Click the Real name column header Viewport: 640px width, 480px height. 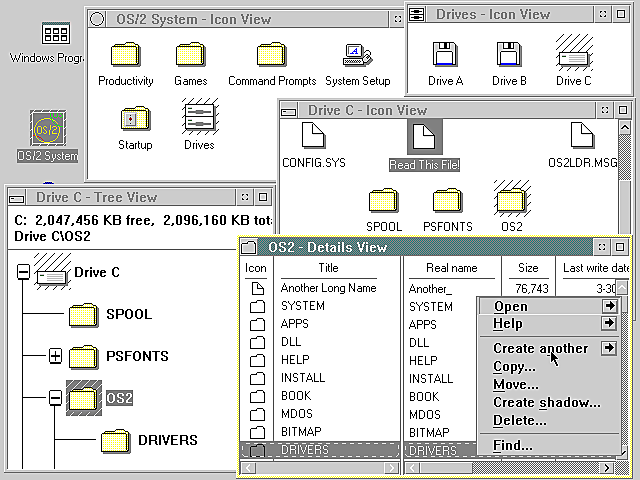[451, 268]
